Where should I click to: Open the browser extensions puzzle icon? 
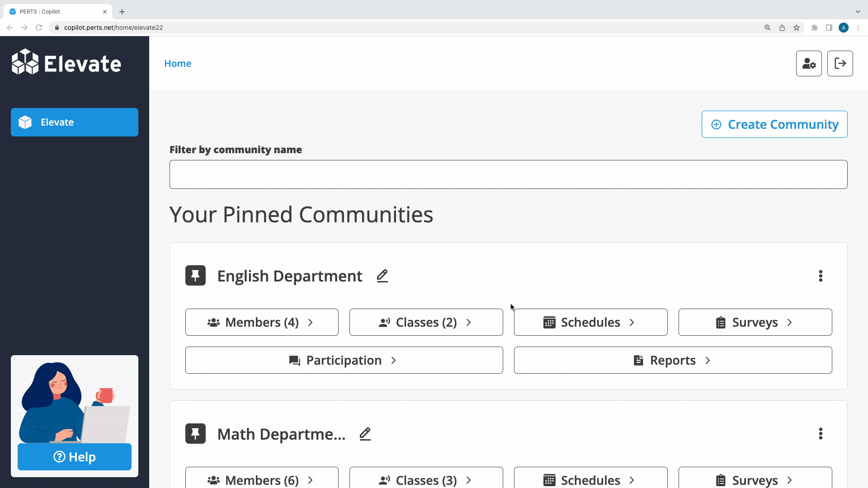point(815,28)
